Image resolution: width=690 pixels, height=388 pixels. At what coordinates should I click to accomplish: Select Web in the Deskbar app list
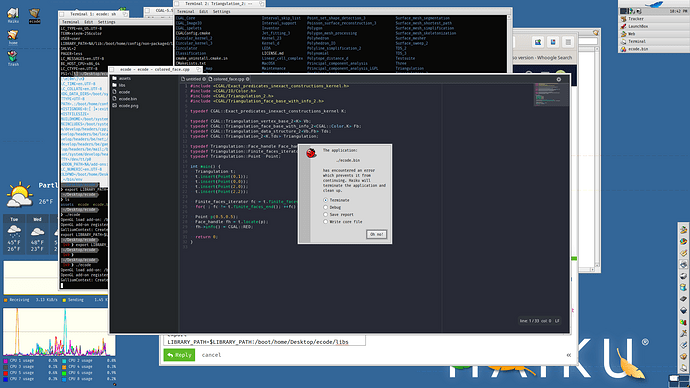[654, 34]
